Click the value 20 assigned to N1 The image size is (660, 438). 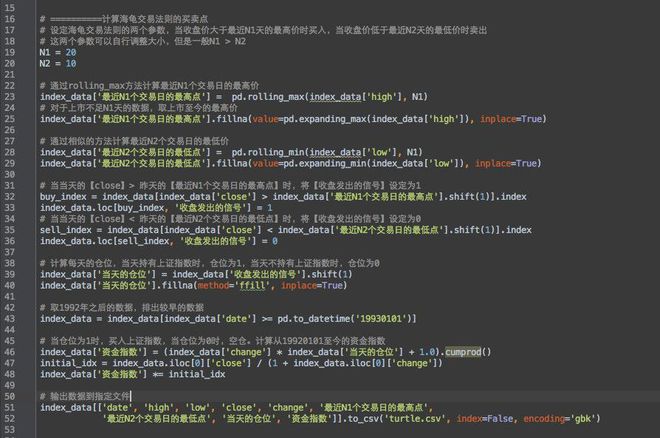click(71, 52)
